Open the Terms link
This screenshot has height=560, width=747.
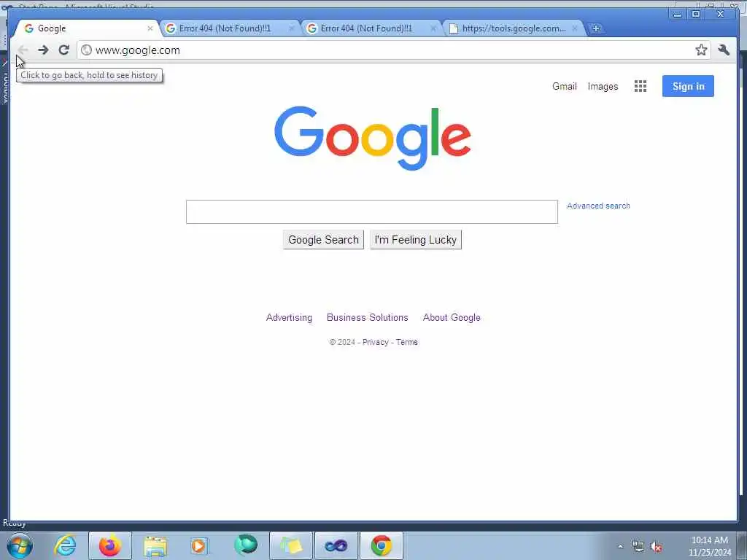point(406,342)
